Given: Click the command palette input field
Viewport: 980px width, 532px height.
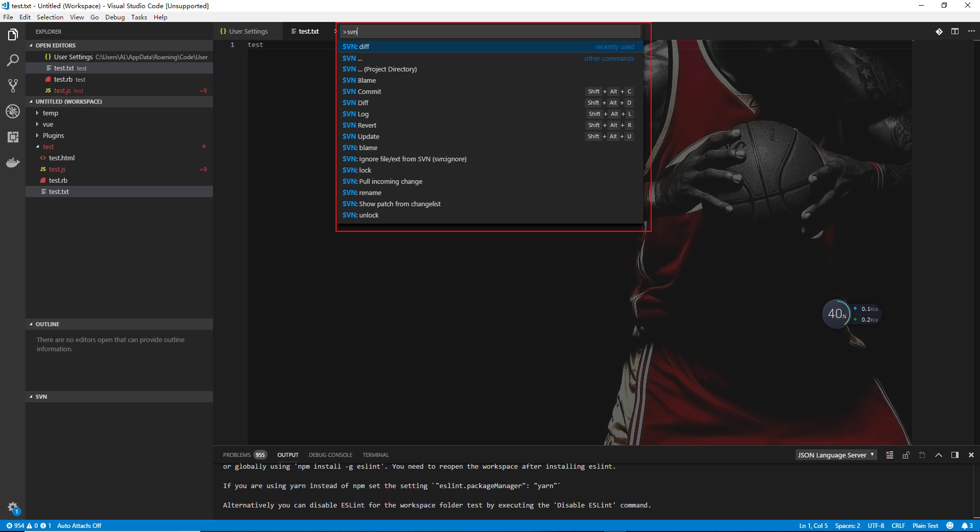Looking at the screenshot, I should coord(490,32).
